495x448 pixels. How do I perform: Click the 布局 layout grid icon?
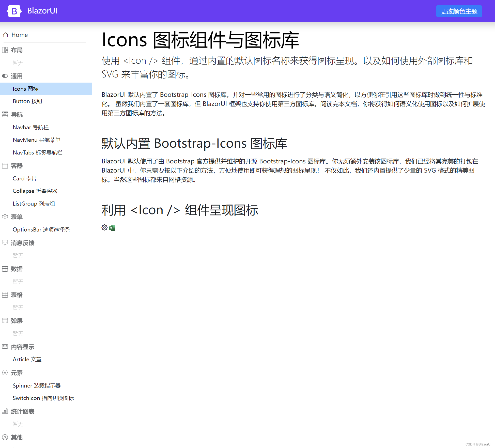5,50
